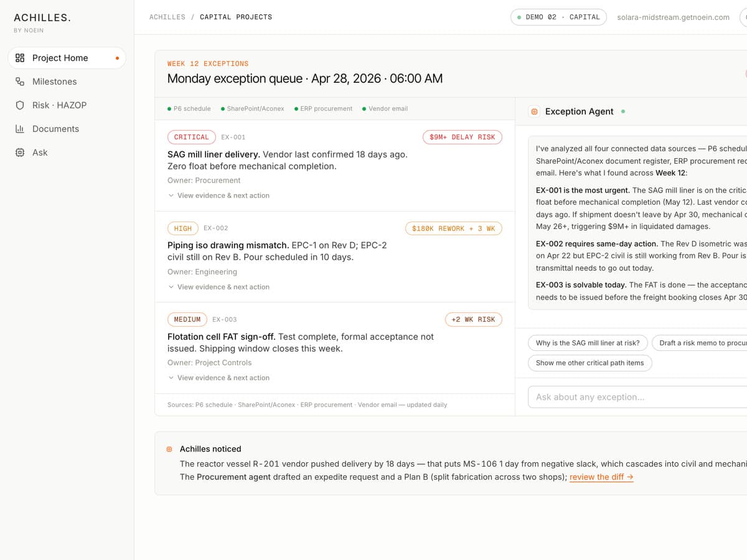Click the Ask chip icon

tap(20, 152)
